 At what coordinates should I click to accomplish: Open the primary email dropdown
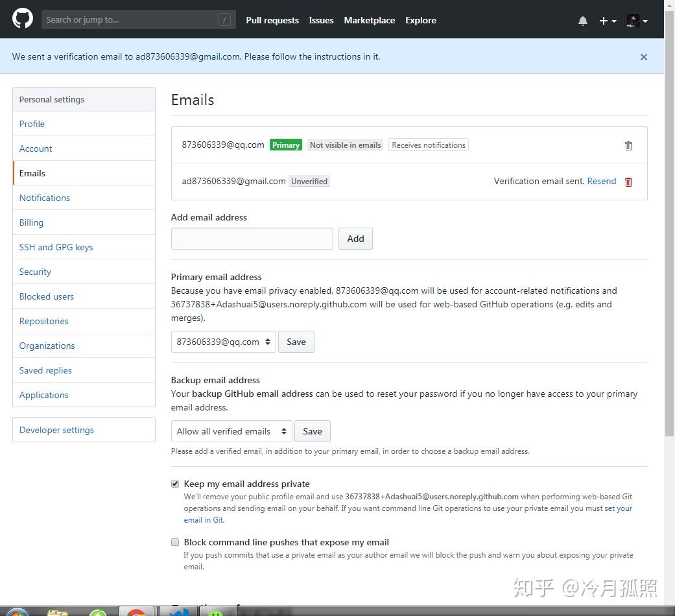click(223, 342)
